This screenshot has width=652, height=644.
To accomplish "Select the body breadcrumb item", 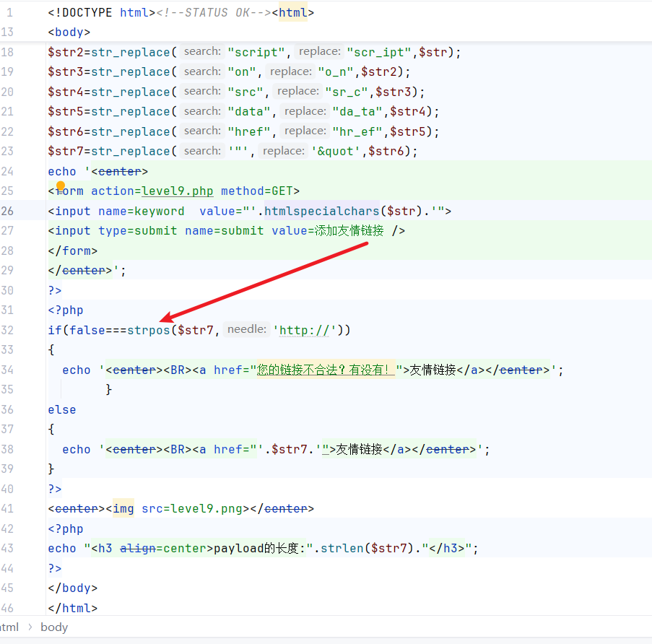I will 54,627.
